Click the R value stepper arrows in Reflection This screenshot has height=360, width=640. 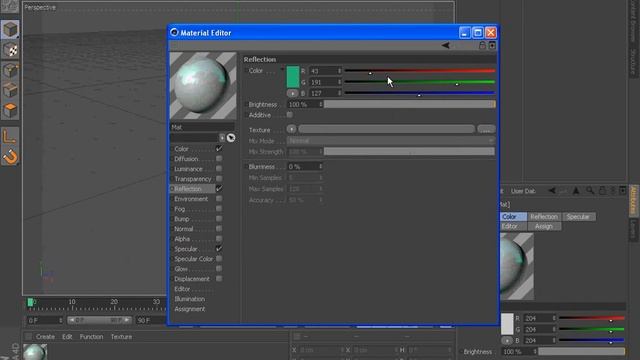tap(339, 71)
